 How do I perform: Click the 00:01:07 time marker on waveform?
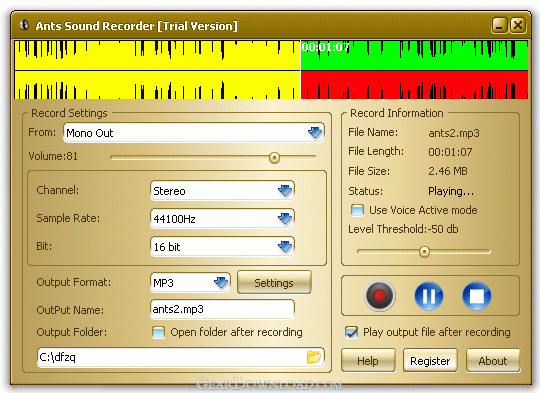325,47
